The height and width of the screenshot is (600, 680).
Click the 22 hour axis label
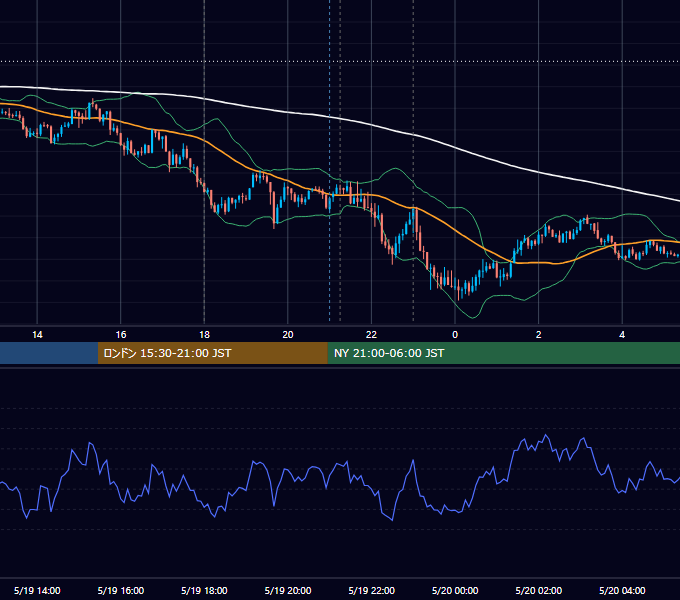click(371, 335)
